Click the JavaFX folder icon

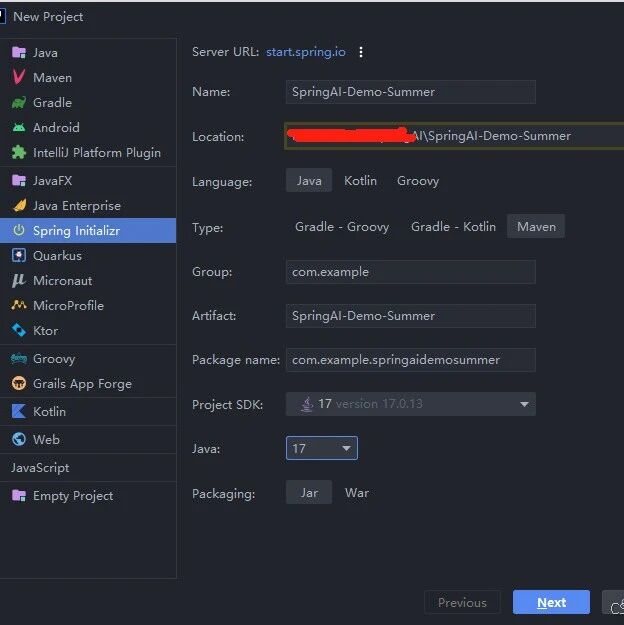pyautogui.click(x=19, y=181)
